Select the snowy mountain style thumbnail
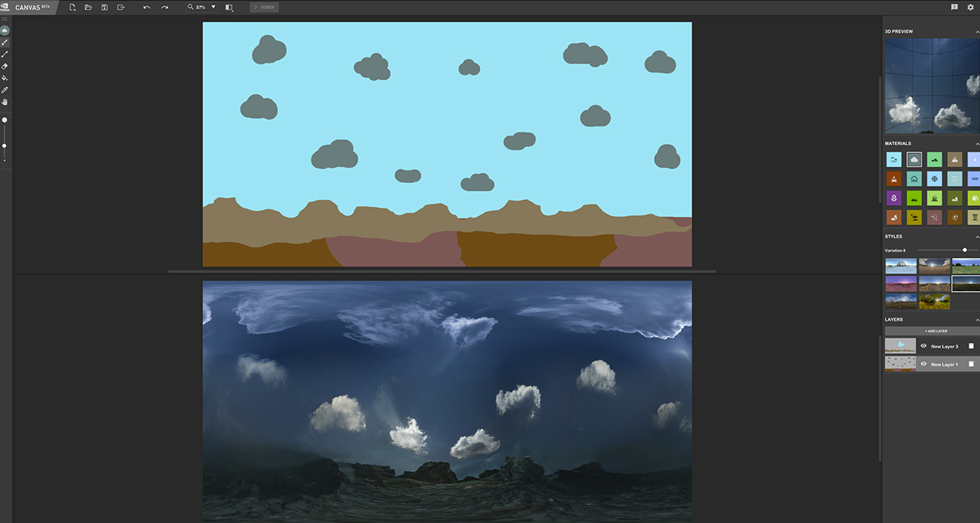The height and width of the screenshot is (523, 980). 900,266
